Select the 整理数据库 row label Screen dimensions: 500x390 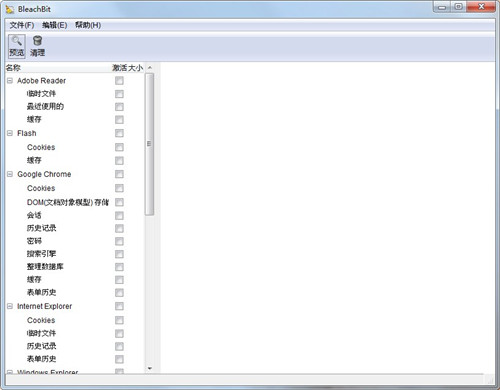(x=45, y=267)
